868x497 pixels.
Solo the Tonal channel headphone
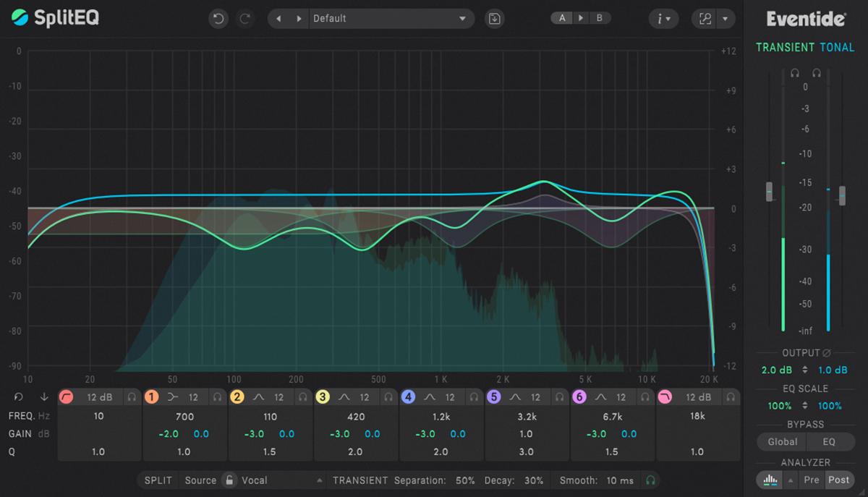pyautogui.click(x=817, y=73)
